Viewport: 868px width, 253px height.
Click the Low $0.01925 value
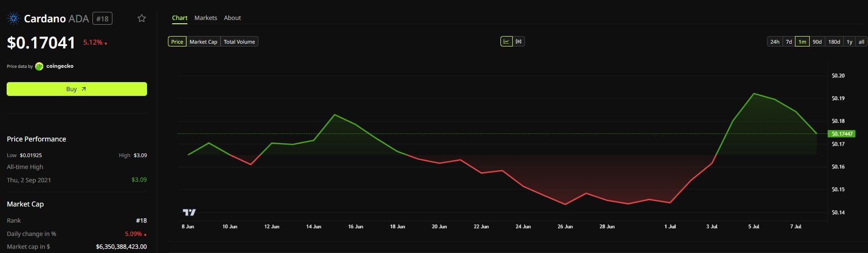coord(31,155)
